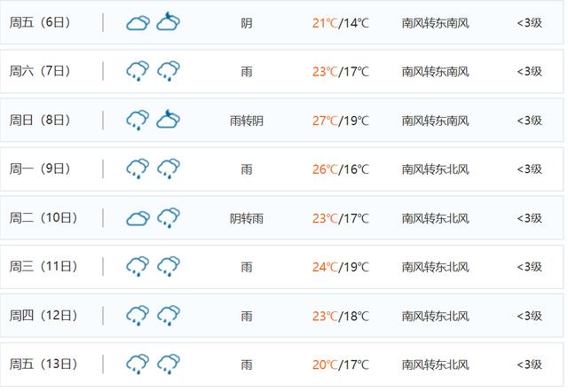
Task: Click the daytime rain icon for Saturday 7日
Action: pos(138,71)
